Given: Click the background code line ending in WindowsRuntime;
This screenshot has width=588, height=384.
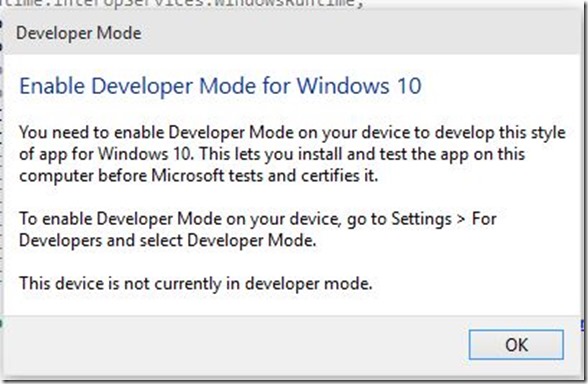Looking at the screenshot, I should [x=182, y=4].
